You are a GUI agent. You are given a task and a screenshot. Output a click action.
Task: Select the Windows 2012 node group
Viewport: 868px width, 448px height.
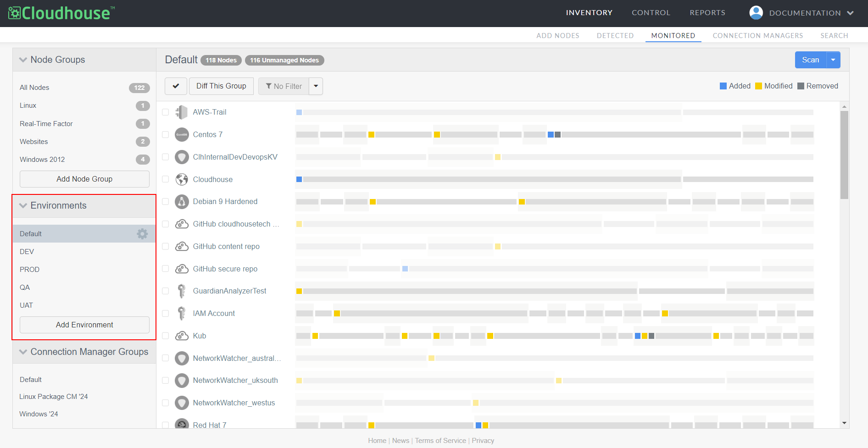coord(42,160)
